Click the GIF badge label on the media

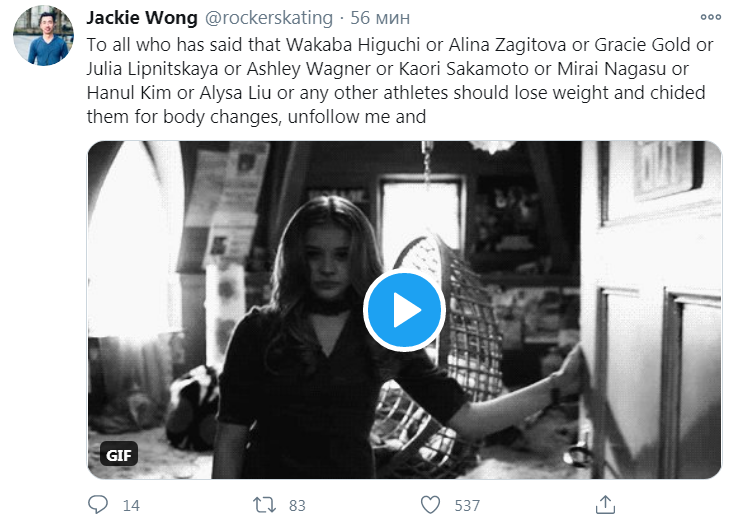point(116,455)
